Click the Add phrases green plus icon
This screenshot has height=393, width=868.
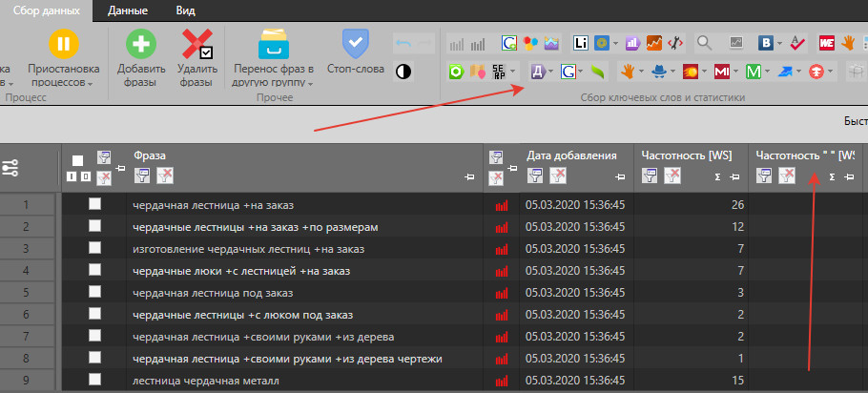(140, 44)
